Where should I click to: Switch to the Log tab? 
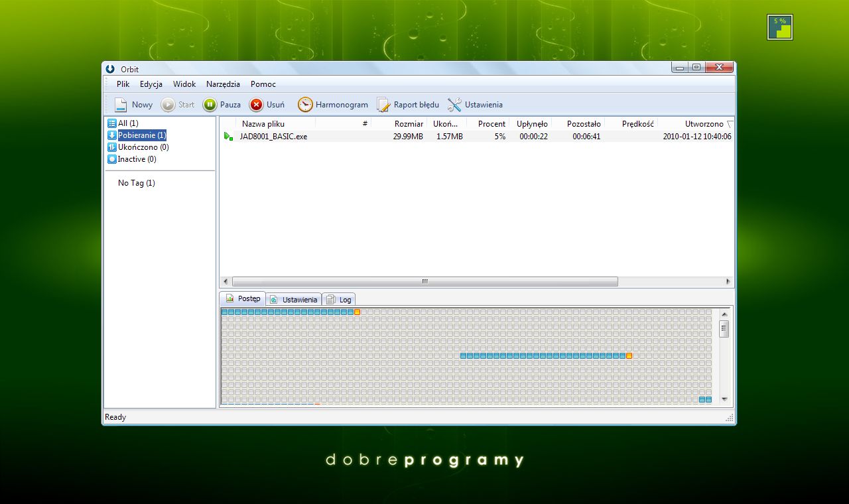(x=339, y=300)
